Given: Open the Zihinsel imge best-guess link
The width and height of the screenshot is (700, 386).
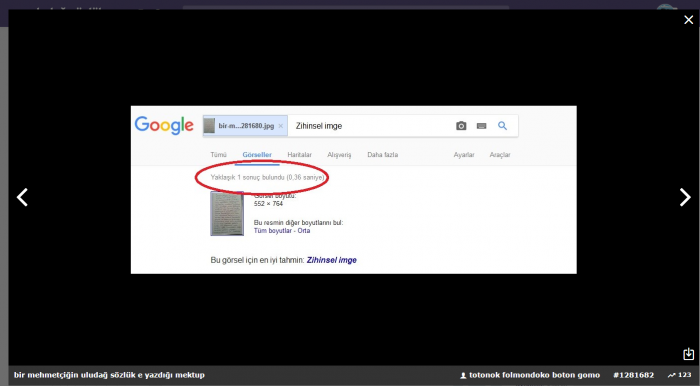Looking at the screenshot, I should pyautogui.click(x=332, y=260).
